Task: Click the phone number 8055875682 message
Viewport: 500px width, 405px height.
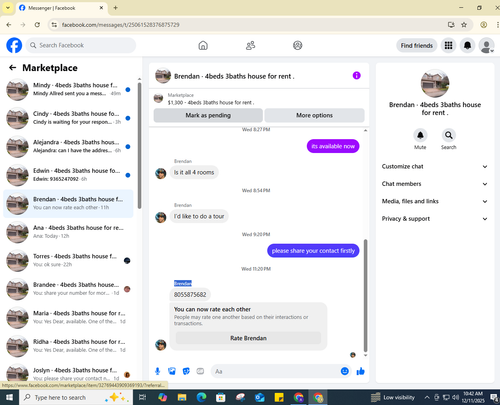Action: (x=190, y=295)
